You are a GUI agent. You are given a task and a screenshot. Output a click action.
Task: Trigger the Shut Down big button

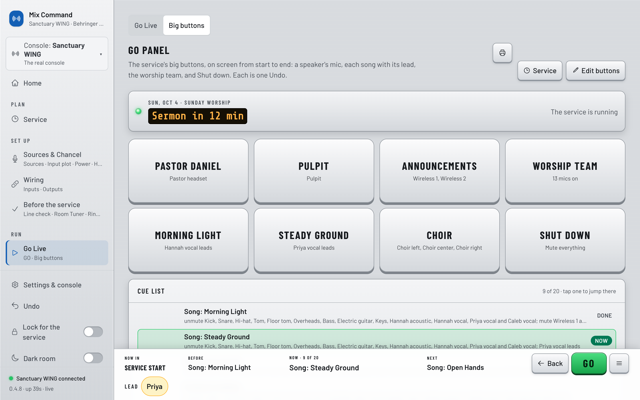click(565, 240)
